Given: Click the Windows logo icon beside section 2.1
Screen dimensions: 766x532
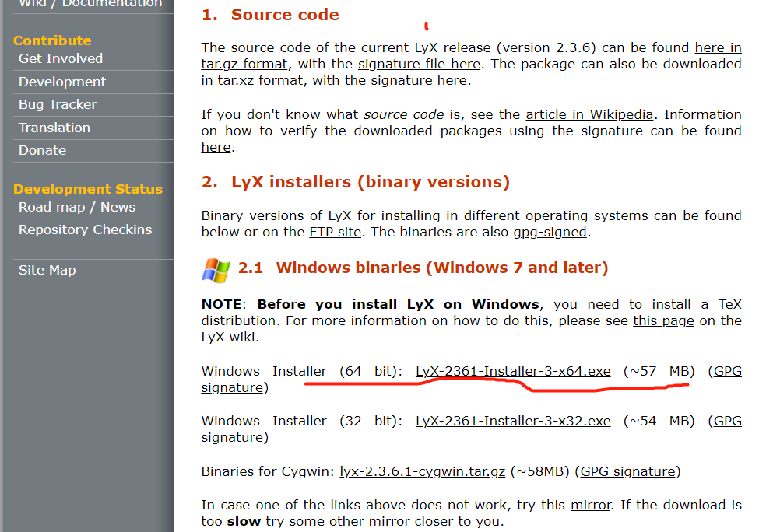Looking at the screenshot, I should [216, 270].
